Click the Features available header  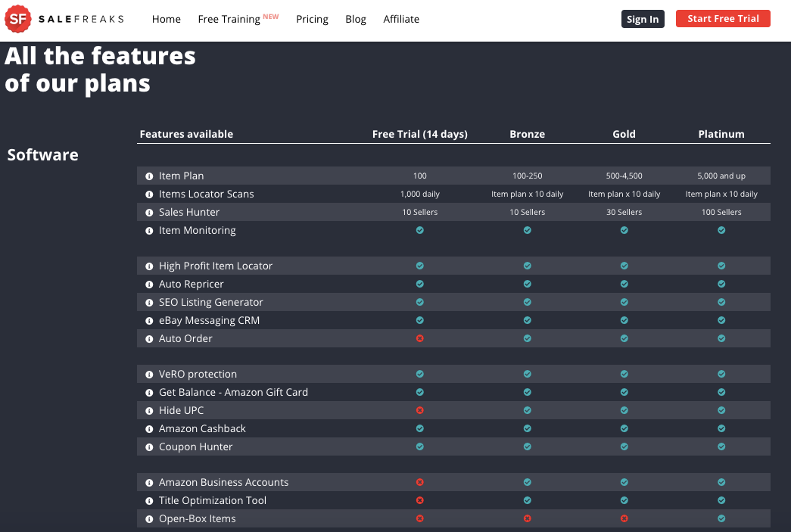tap(186, 134)
